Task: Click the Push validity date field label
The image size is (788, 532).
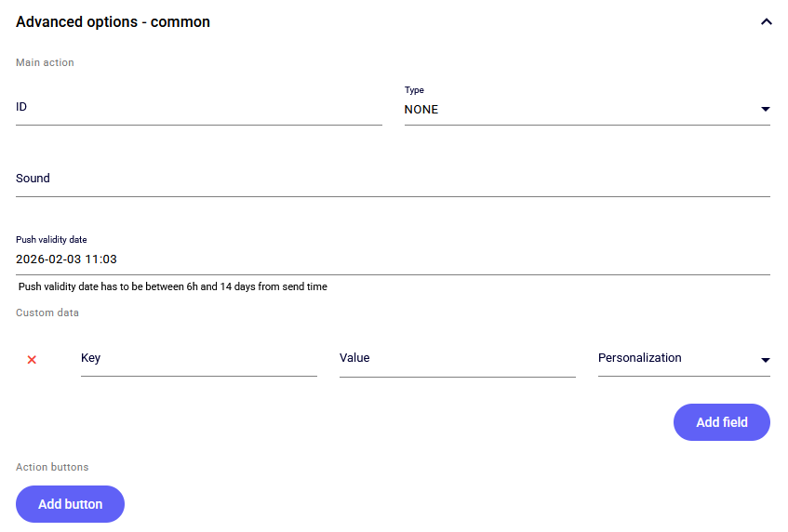Action: pos(51,240)
